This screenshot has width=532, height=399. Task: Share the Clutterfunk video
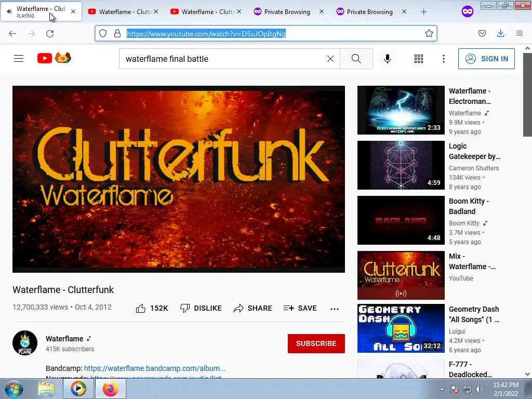pyautogui.click(x=253, y=308)
